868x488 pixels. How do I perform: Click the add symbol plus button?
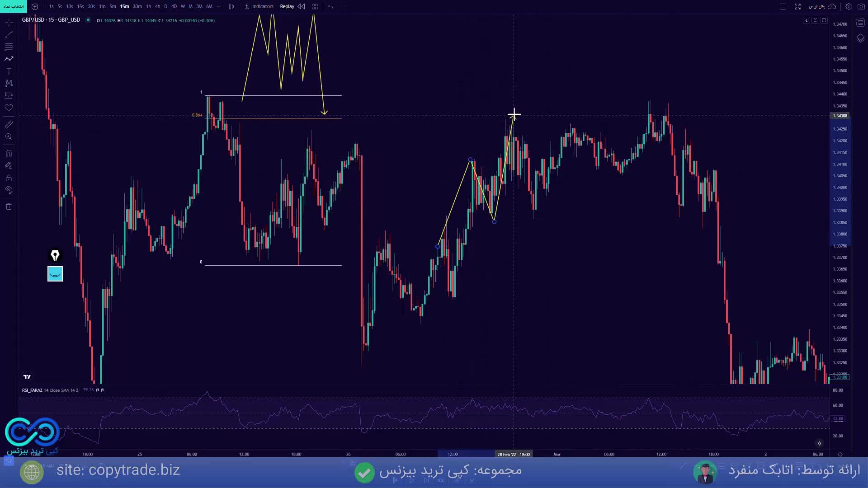pyautogui.click(x=35, y=6)
